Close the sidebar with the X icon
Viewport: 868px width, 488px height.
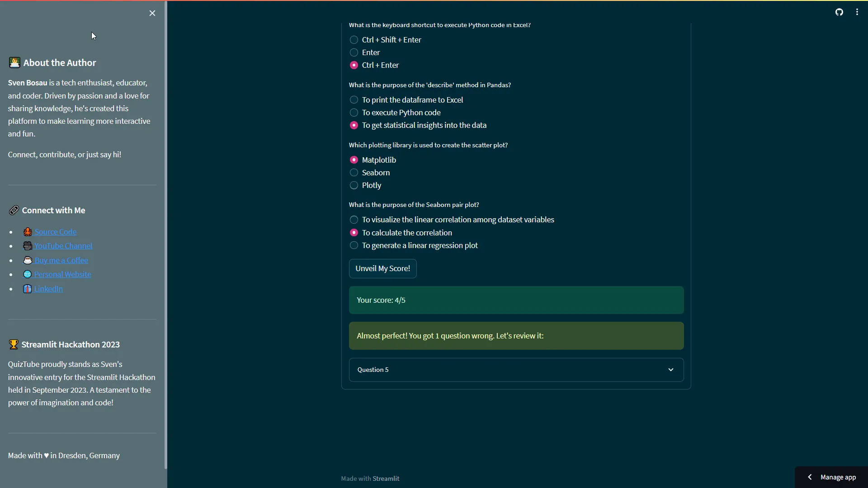coord(152,13)
